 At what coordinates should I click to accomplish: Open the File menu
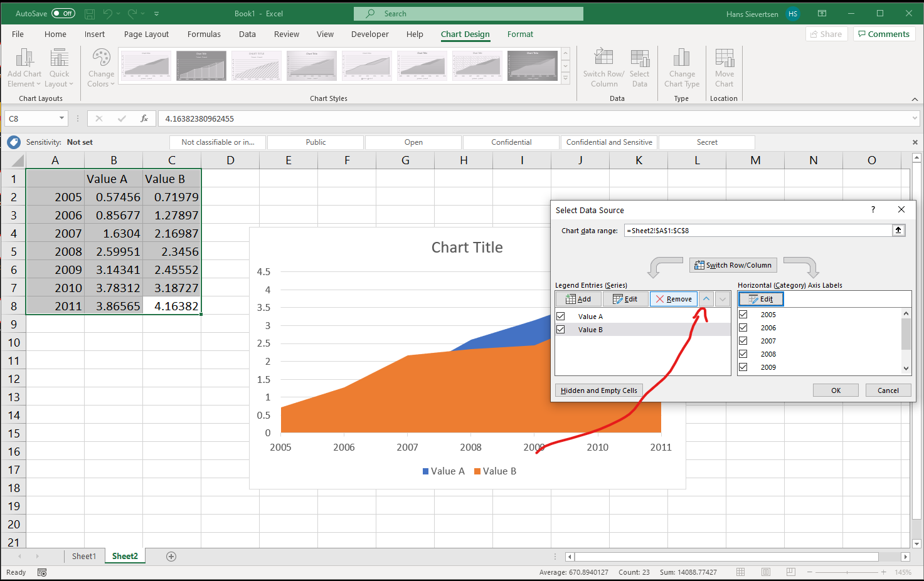click(18, 34)
